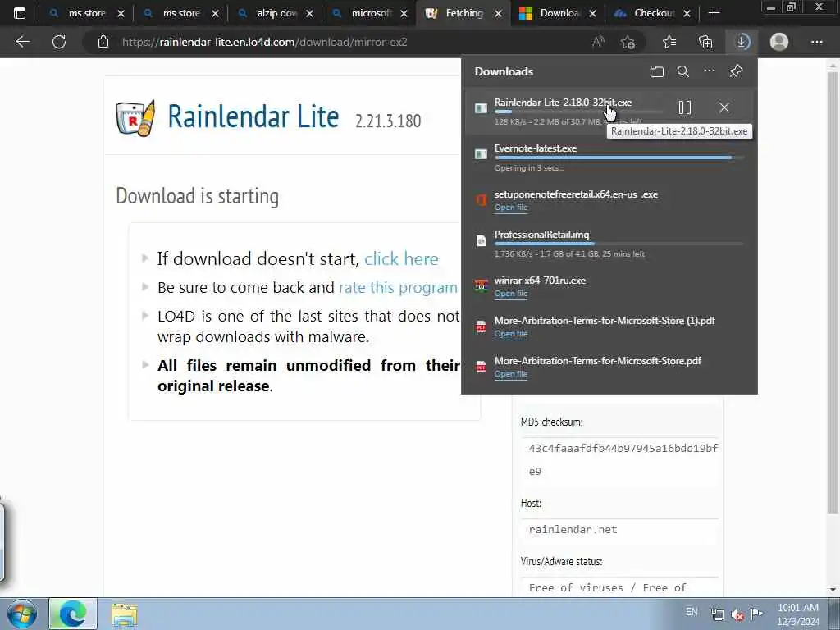The height and width of the screenshot is (630, 840).
Task: Click the taskbar clock showing 10:01 AM
Action: (x=798, y=614)
